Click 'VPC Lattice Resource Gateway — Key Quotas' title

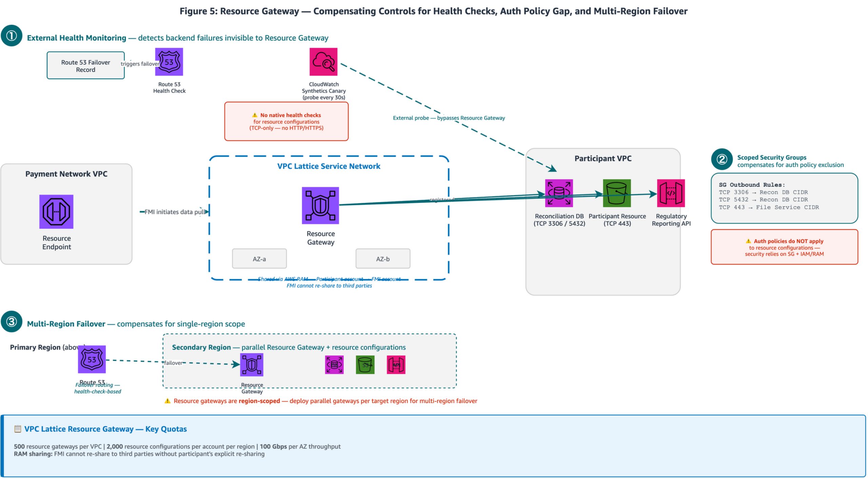click(x=105, y=429)
